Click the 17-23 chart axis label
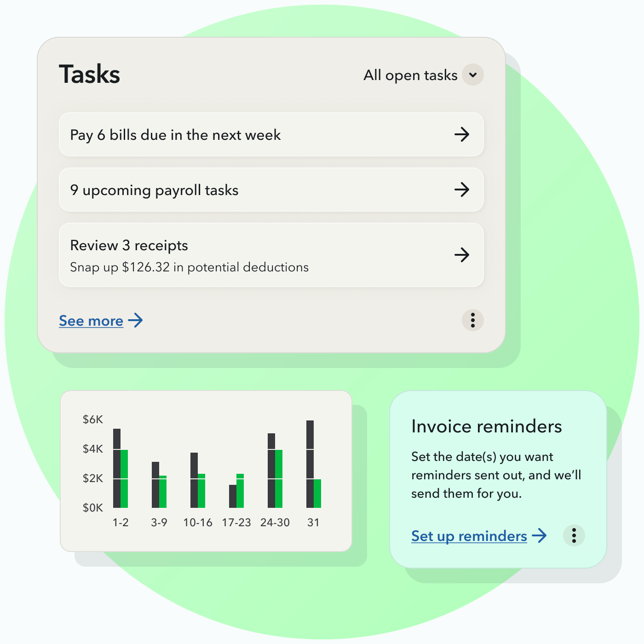This screenshot has height=644, width=644. (x=236, y=523)
